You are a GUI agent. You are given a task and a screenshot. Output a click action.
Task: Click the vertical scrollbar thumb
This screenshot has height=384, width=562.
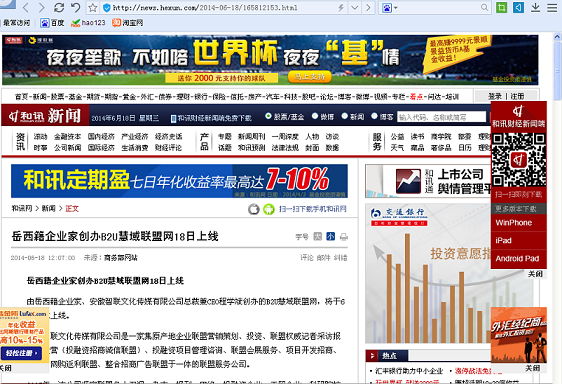point(557,70)
